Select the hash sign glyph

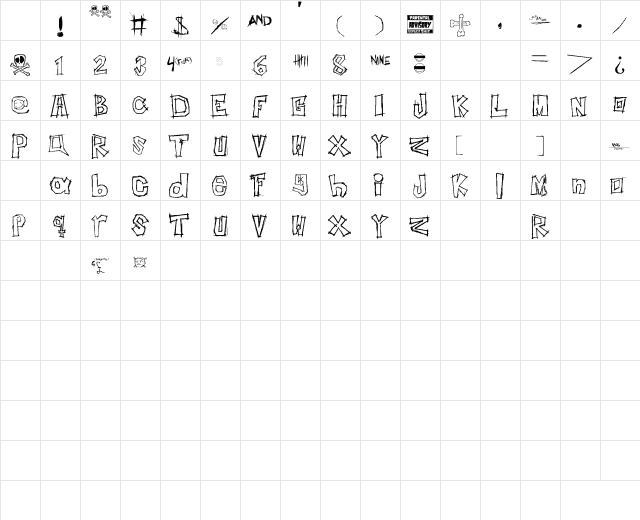139,24
